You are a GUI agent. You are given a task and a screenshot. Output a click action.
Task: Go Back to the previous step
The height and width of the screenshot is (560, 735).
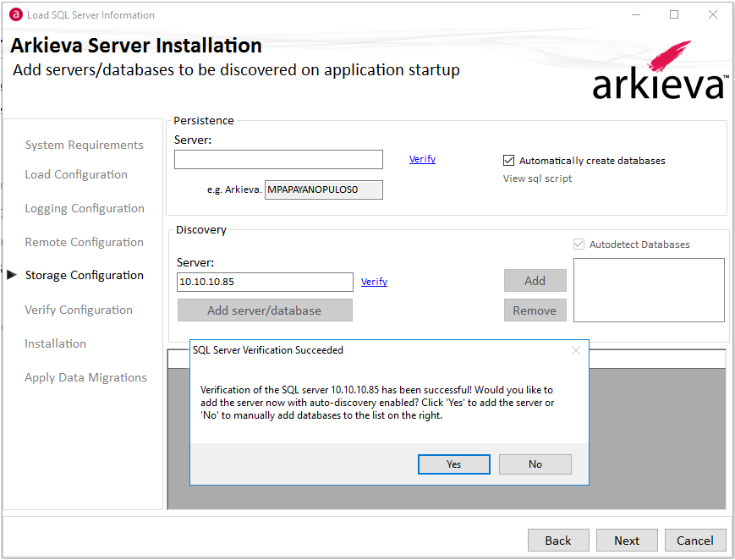tap(558, 541)
